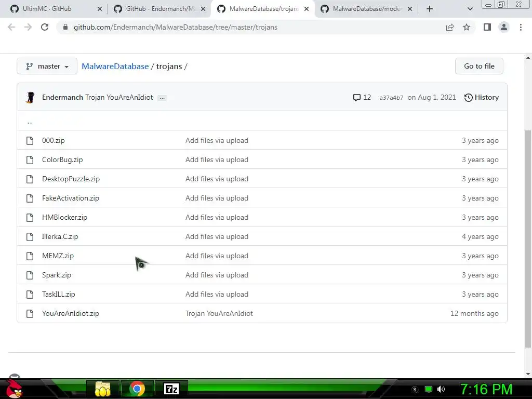Open the 12 comments icon link
This screenshot has width=532, height=399.
362,97
